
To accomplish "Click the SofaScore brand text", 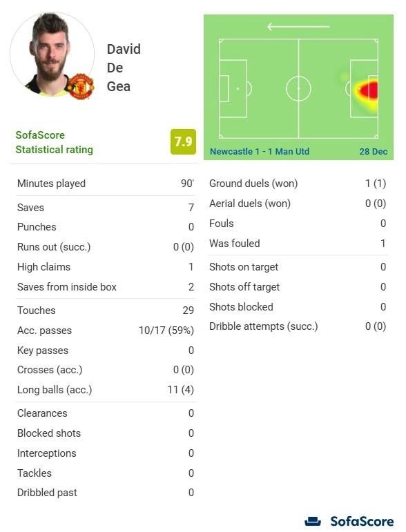I will click(362, 521).
